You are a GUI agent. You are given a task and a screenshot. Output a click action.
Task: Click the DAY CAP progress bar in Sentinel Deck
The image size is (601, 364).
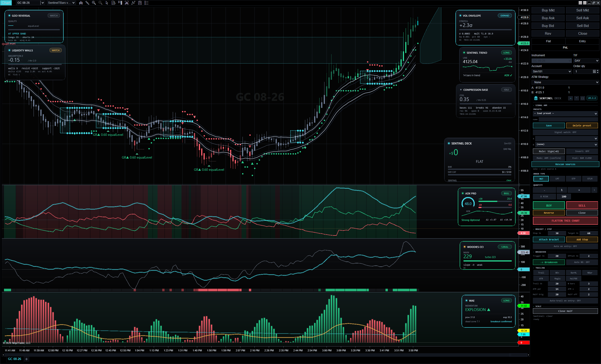coord(479,174)
